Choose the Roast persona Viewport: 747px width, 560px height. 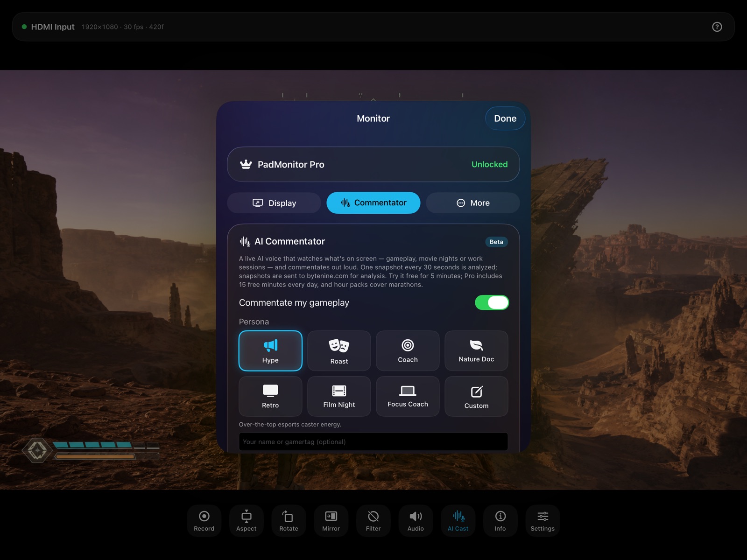point(339,350)
